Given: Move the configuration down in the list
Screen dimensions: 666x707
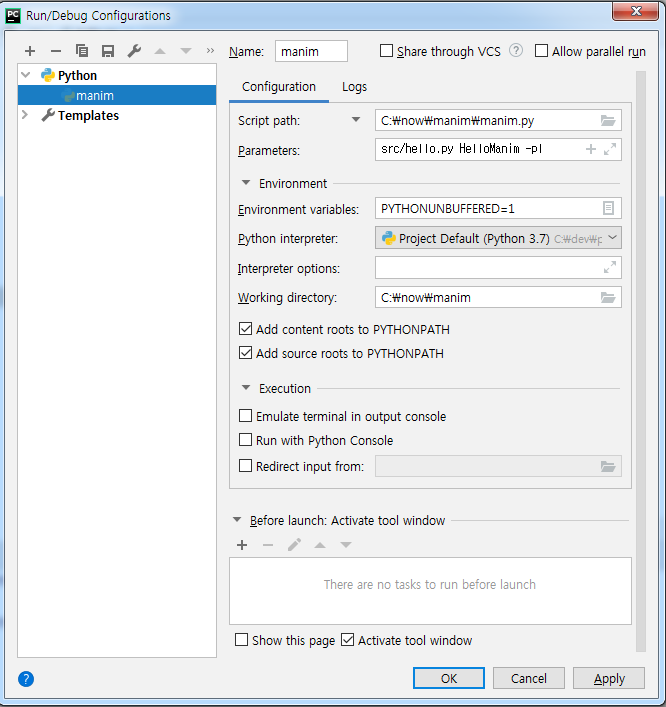Looking at the screenshot, I should [x=186, y=51].
